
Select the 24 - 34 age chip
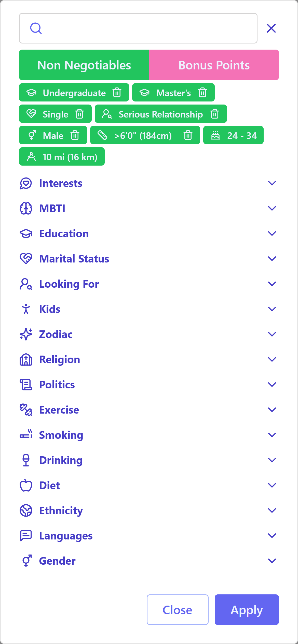click(x=233, y=135)
